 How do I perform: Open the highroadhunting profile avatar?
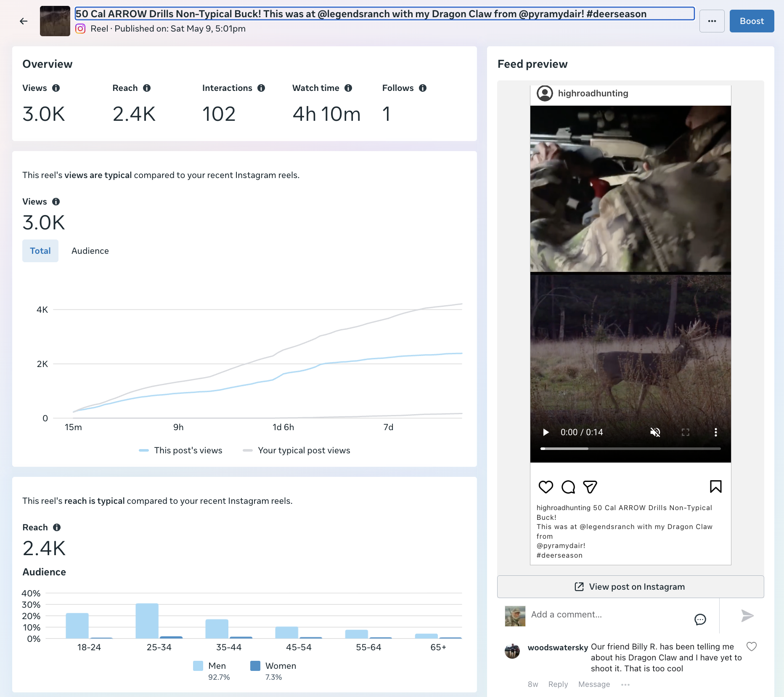pyautogui.click(x=545, y=93)
